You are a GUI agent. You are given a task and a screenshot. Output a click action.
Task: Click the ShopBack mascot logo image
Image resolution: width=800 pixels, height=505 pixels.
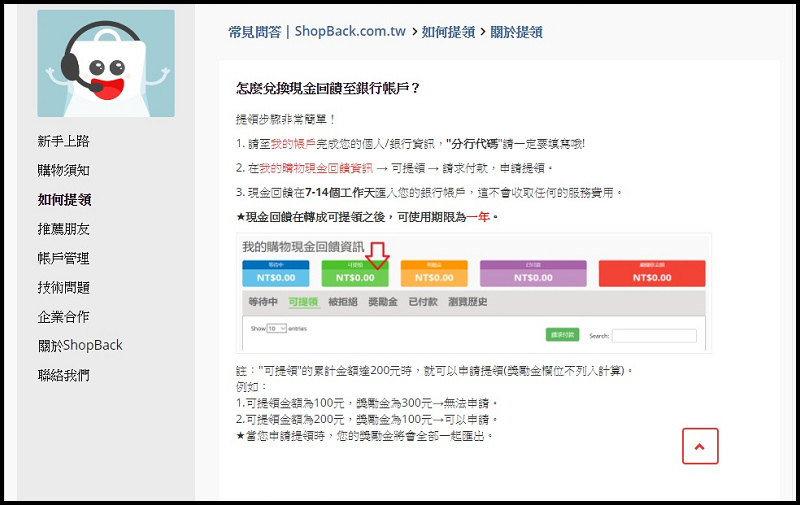pyautogui.click(x=106, y=63)
